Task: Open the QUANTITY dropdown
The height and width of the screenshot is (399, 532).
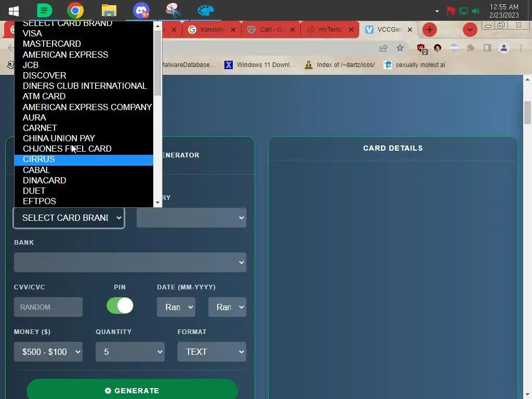Action: [130, 352]
